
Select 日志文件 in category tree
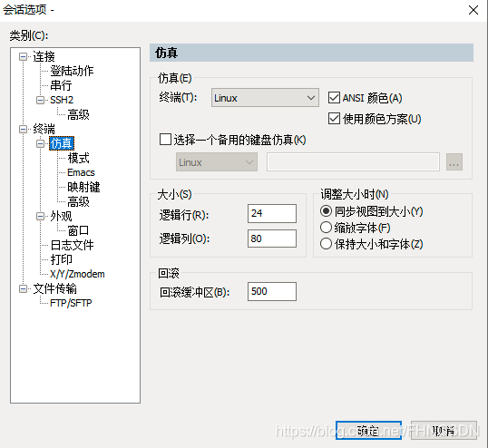tap(72, 245)
